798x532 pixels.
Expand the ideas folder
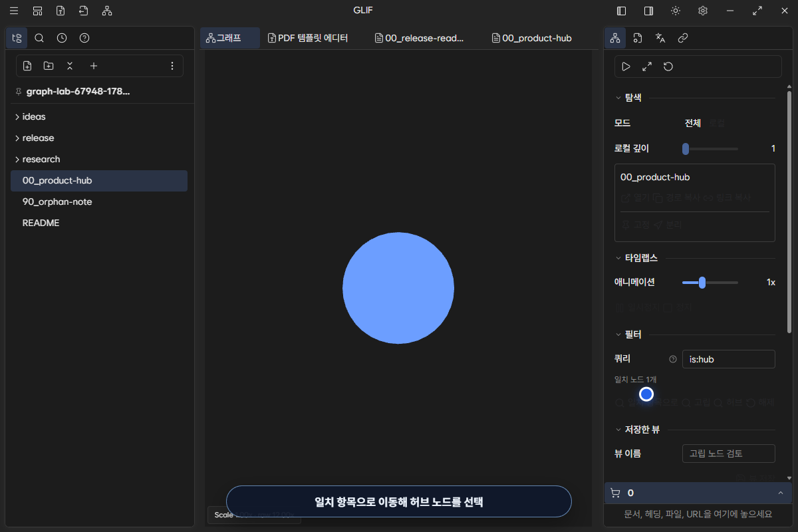(99, 116)
